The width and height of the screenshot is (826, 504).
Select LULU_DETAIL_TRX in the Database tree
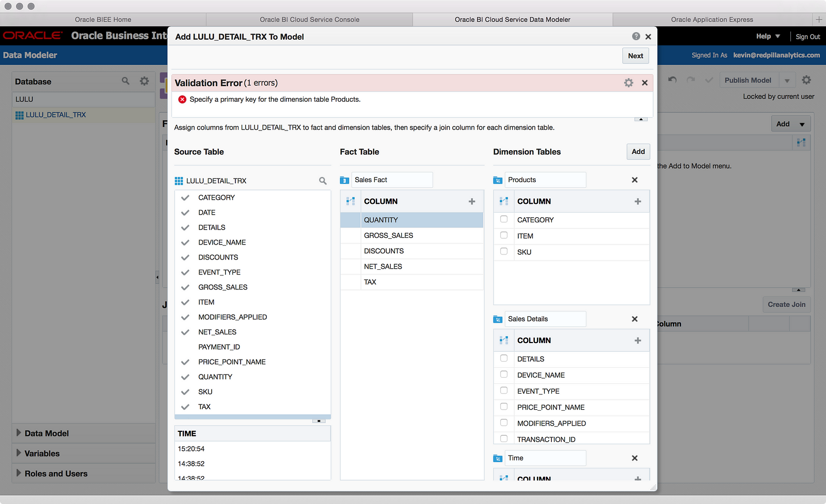[56, 115]
